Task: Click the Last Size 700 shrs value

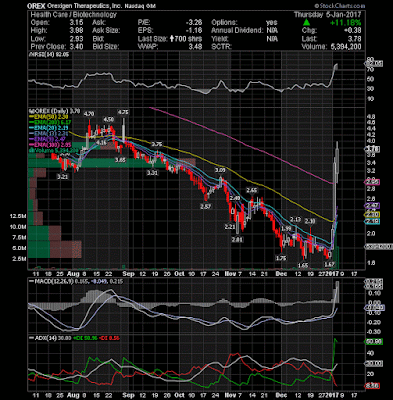Action: tap(186, 39)
